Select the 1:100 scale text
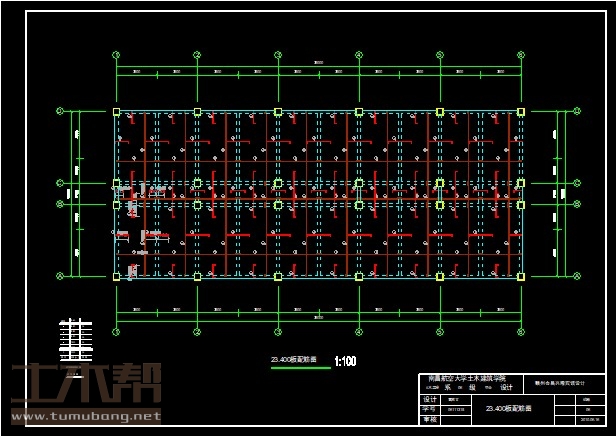The width and height of the screenshot is (616, 436). 346,360
